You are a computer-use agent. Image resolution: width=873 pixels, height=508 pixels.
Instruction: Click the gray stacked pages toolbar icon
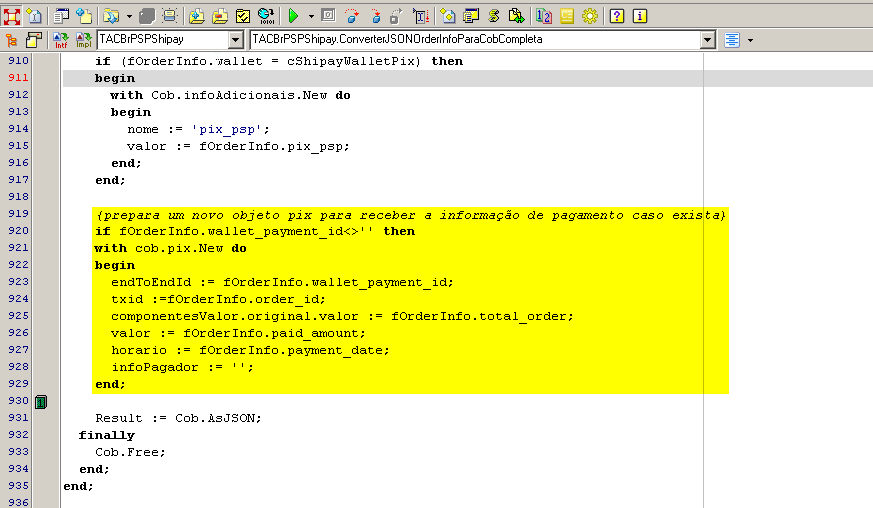tap(146, 16)
